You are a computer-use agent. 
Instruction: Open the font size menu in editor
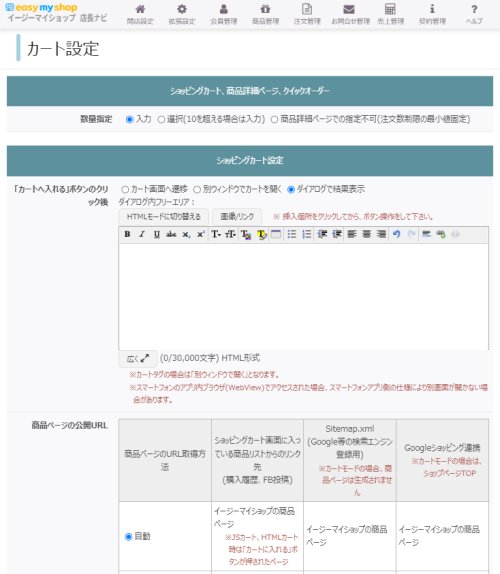(x=231, y=234)
